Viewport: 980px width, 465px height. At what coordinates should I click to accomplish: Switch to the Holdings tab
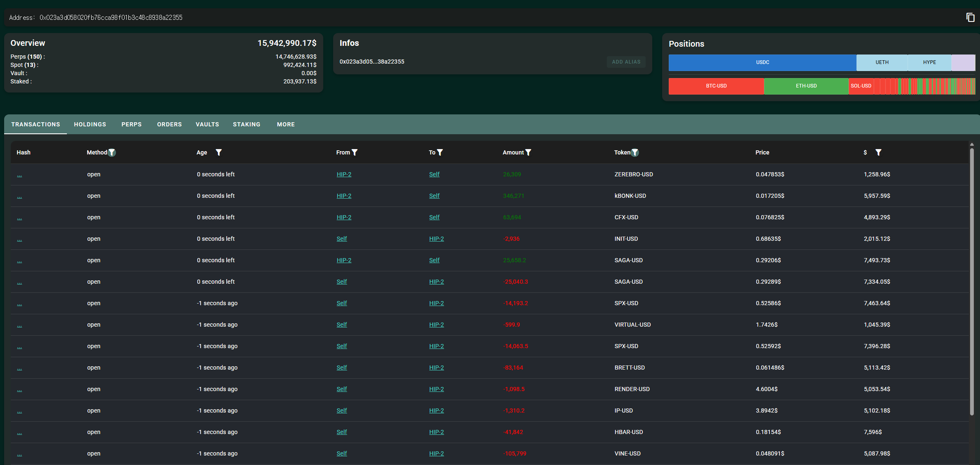(x=90, y=124)
